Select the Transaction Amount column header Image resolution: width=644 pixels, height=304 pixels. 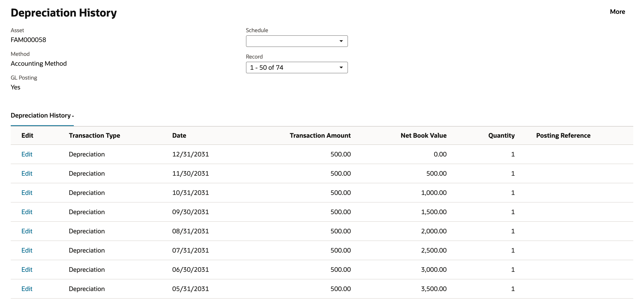coord(320,135)
